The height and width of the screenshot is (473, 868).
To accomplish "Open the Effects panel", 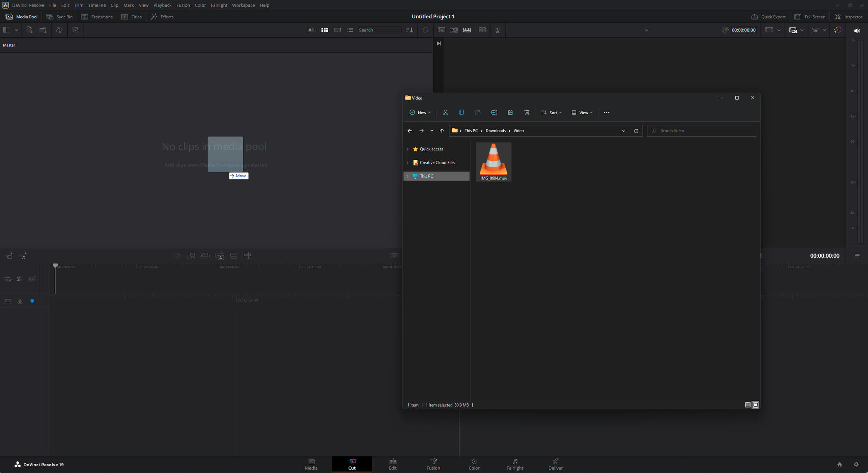I will (162, 17).
